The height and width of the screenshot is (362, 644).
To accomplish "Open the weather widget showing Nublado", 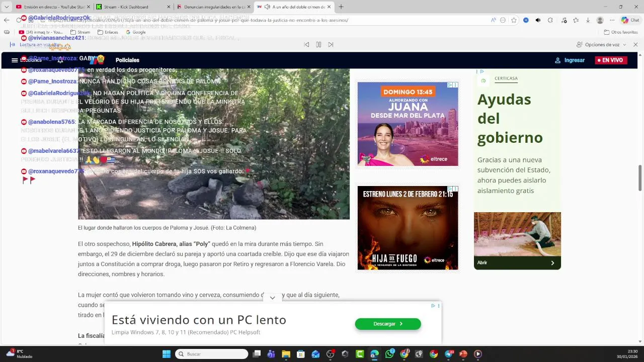I will point(19,354).
